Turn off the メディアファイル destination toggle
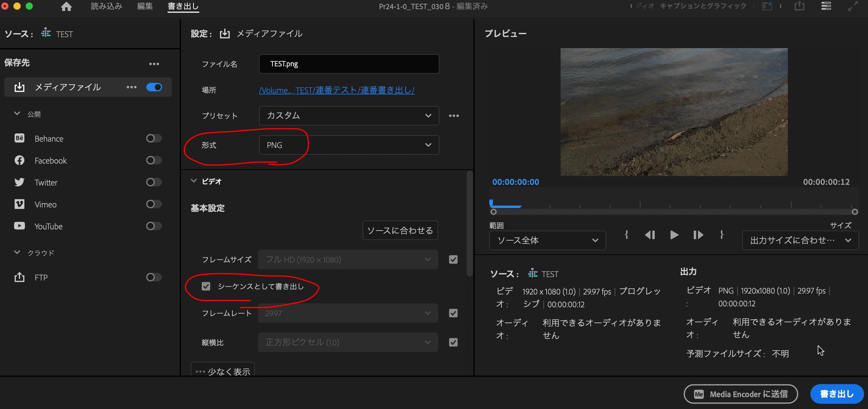 154,87
